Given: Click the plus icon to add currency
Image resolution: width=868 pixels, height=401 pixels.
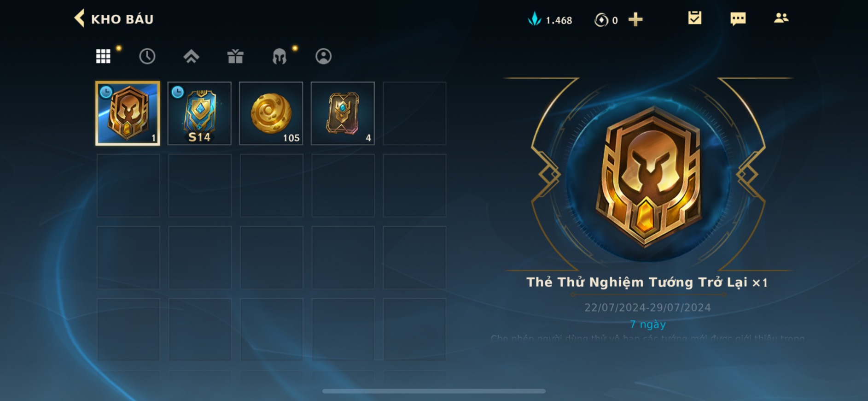Looking at the screenshot, I should pos(635,19).
